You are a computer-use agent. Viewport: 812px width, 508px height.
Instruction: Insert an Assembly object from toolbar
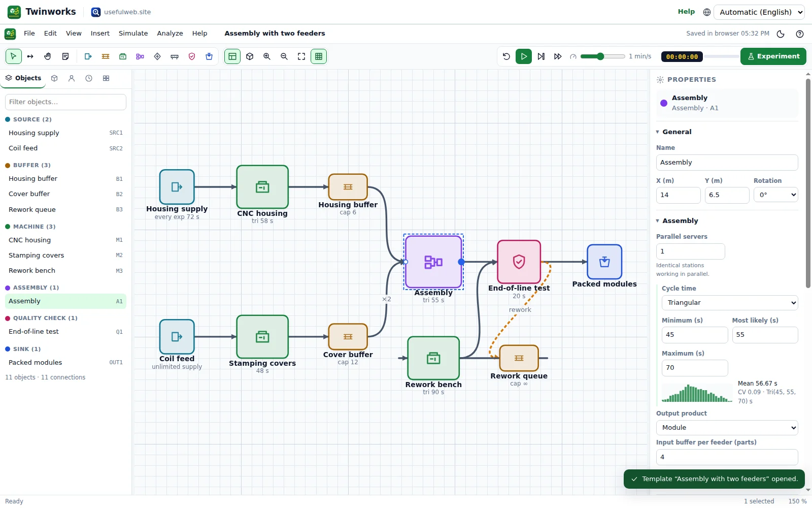(140, 56)
